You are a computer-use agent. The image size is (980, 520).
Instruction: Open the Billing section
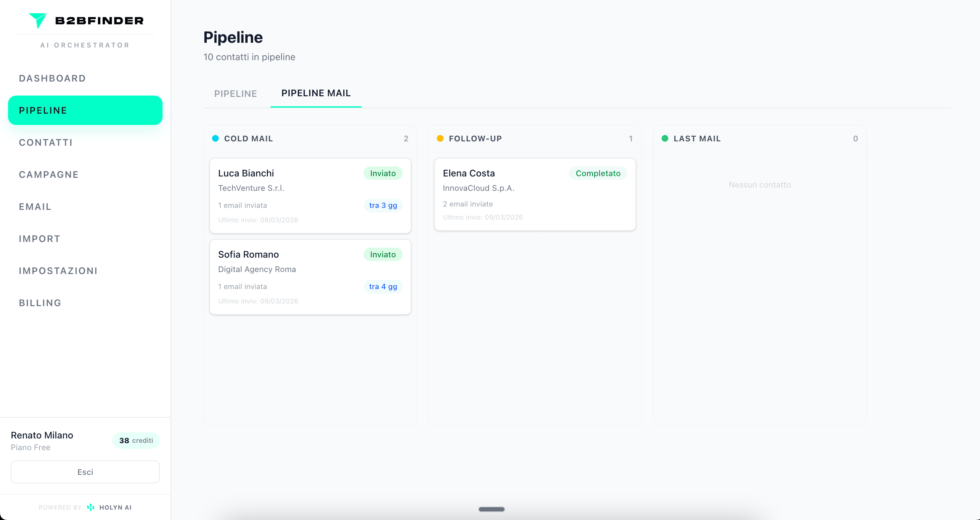[40, 302]
